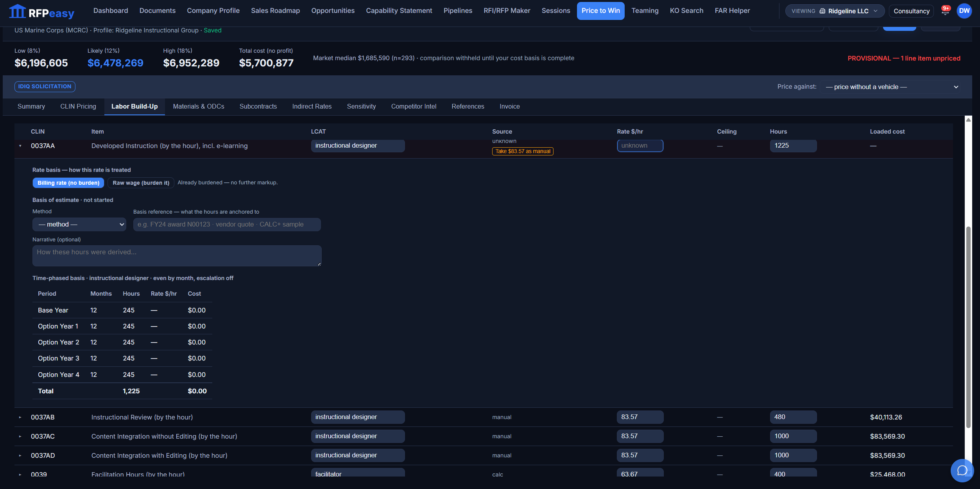This screenshot has height=489, width=980.
Task: Open the Invoice tab
Action: pyautogui.click(x=510, y=106)
